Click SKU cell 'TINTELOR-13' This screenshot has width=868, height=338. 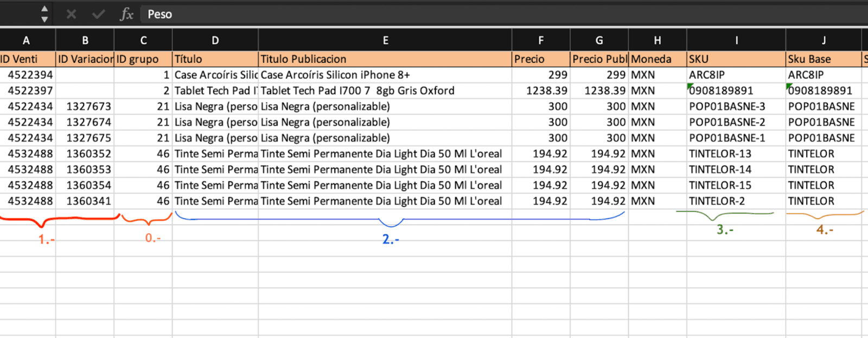click(736, 154)
